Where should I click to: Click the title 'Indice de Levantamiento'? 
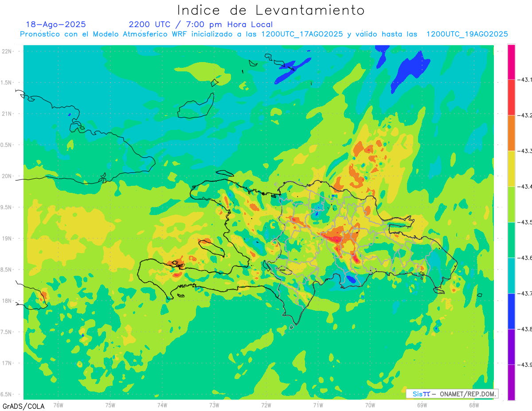tap(270, 10)
